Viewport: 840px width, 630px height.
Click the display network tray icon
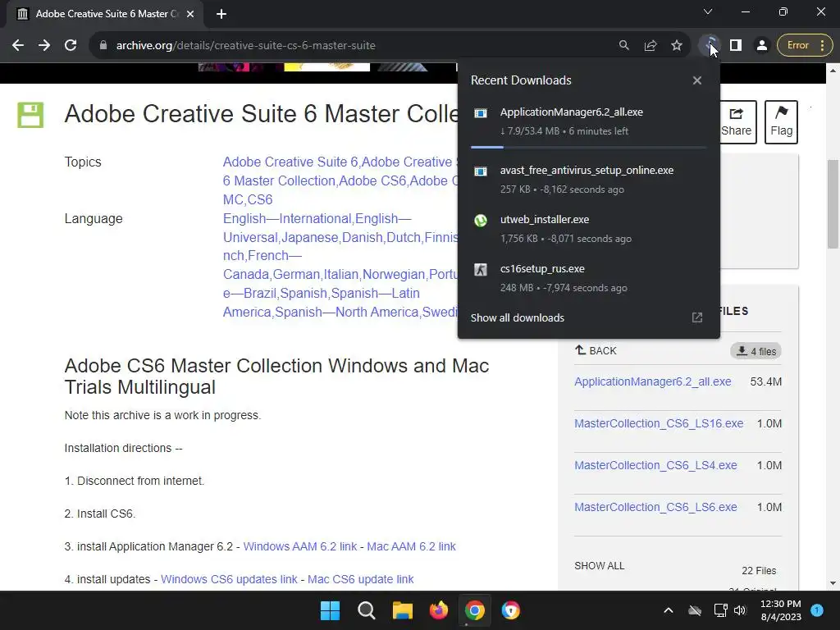pos(720,610)
